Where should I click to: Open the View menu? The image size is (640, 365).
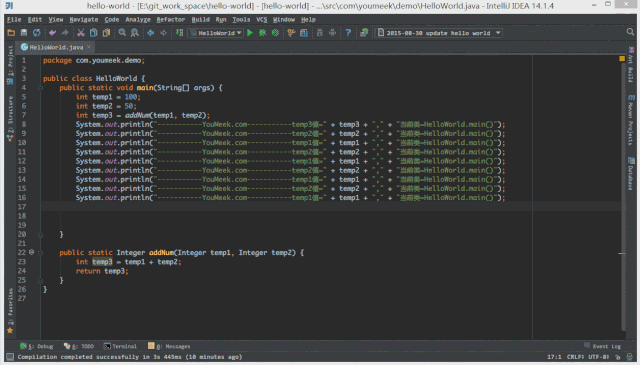56,20
